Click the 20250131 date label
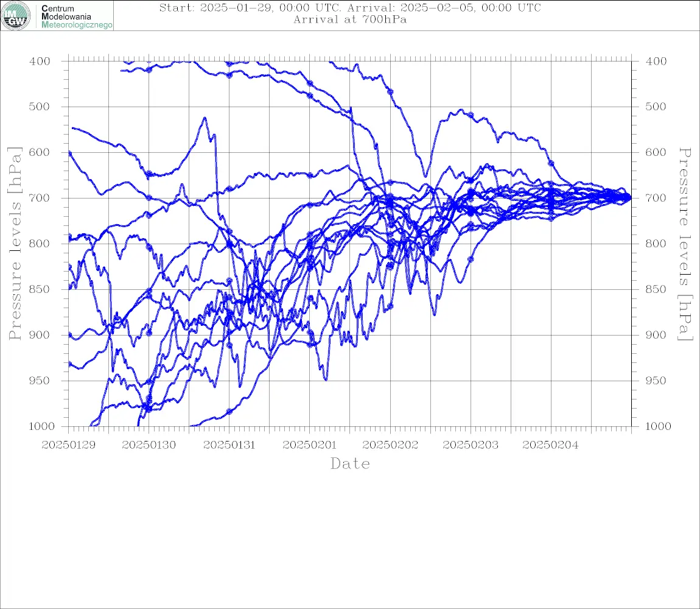700x609 pixels. [x=229, y=445]
